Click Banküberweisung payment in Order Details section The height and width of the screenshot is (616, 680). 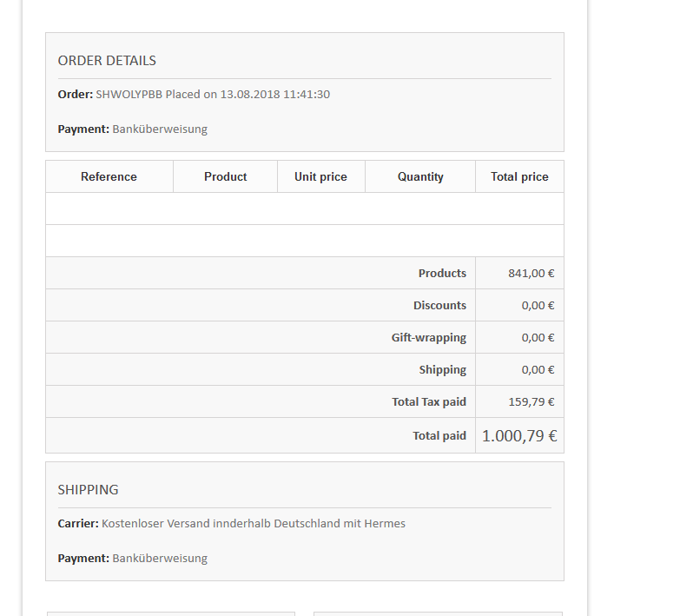click(160, 129)
